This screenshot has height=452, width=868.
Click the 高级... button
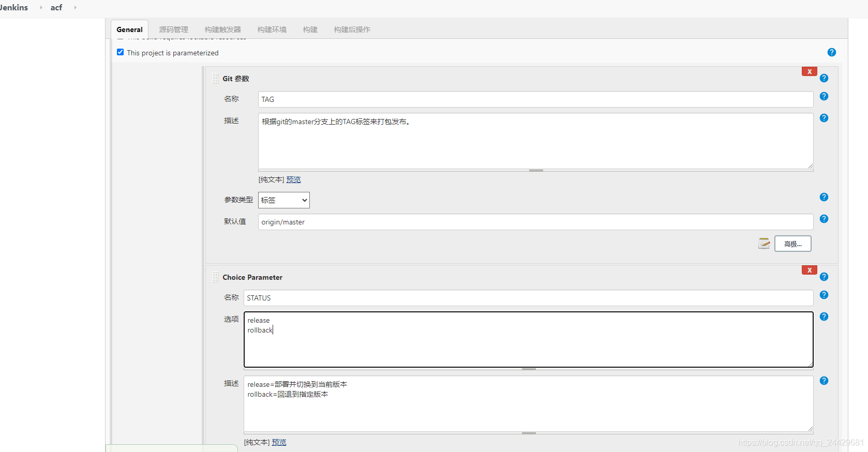click(792, 244)
